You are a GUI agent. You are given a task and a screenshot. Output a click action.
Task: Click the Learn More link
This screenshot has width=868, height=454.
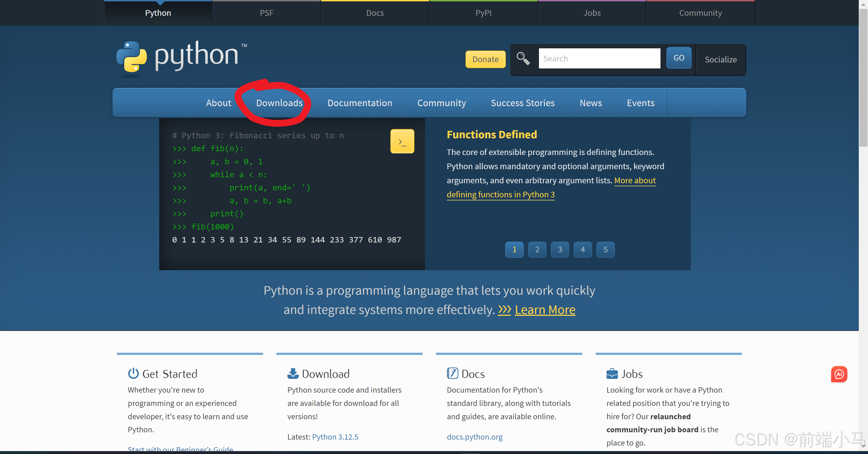click(545, 310)
